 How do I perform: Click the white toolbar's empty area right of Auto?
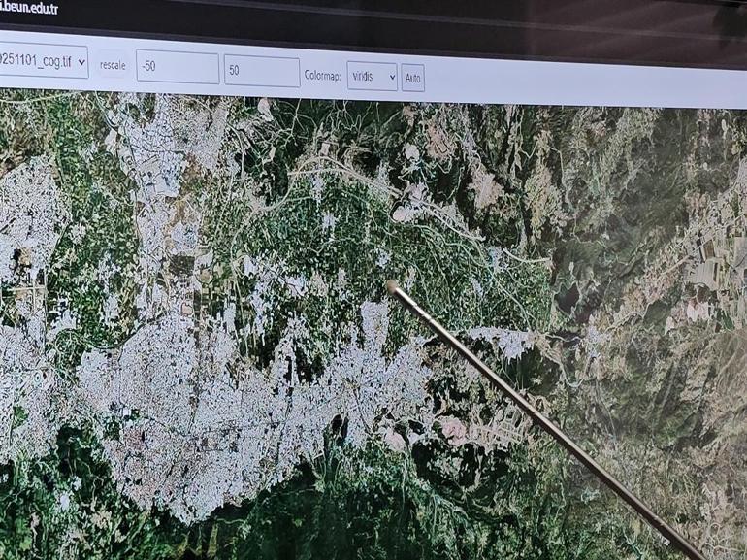pyautogui.click(x=582, y=85)
